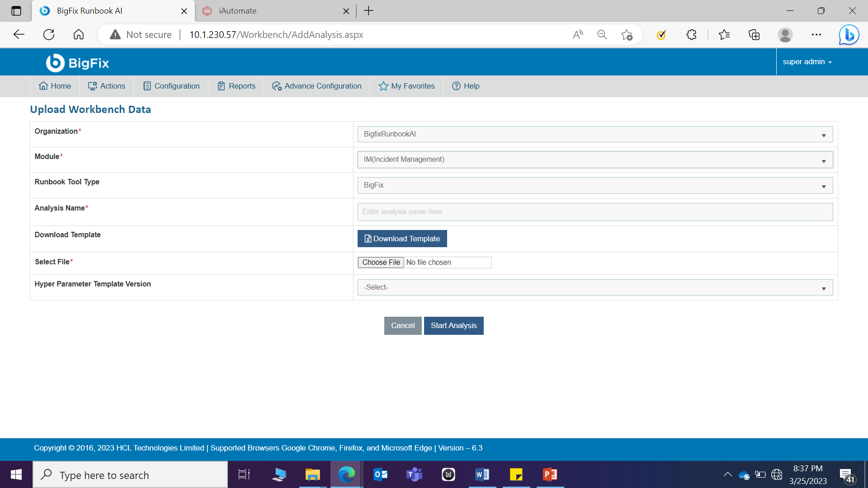Click the Read aloud icon in address bar
Screen dimensions: 868x488
578,35
